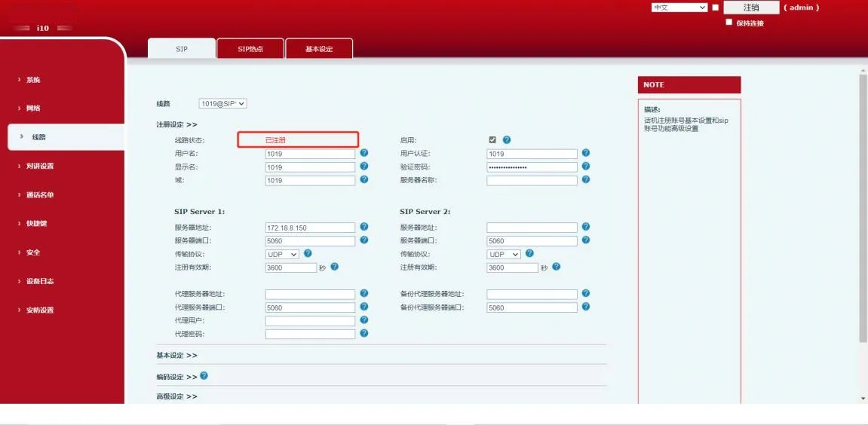Click the SIP Server 1 服务器地址 input field
Screen dimensions: 868x425
310,228
